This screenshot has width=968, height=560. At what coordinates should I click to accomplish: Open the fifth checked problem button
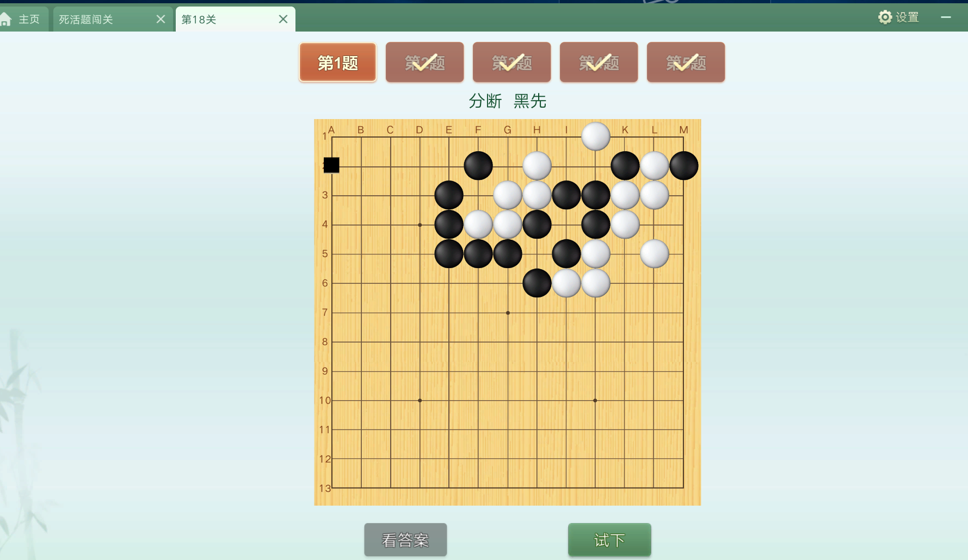tap(686, 63)
